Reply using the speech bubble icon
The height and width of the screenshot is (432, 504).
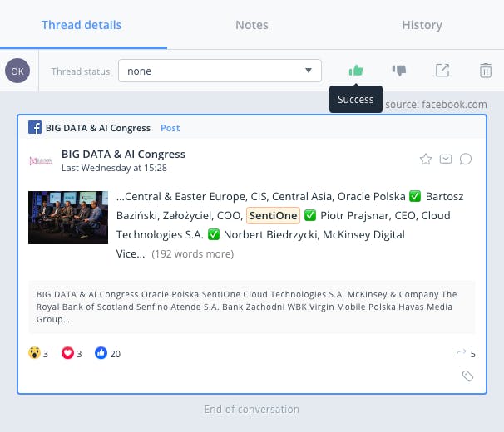(x=466, y=159)
